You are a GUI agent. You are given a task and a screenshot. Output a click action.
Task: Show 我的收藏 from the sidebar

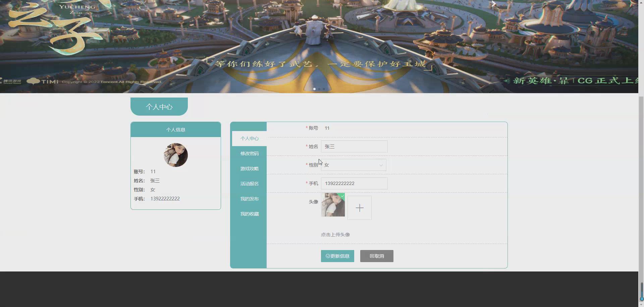249,214
